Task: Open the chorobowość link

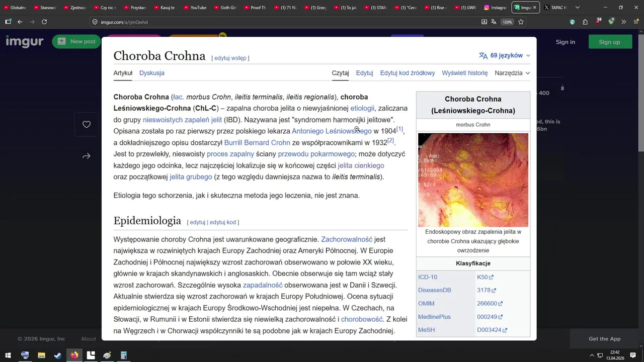Action: 362,319
